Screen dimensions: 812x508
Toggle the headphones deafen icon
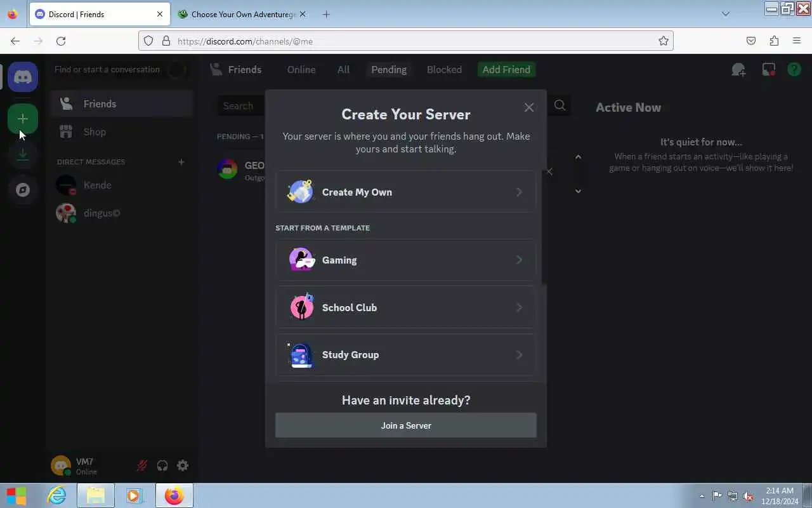pos(162,465)
